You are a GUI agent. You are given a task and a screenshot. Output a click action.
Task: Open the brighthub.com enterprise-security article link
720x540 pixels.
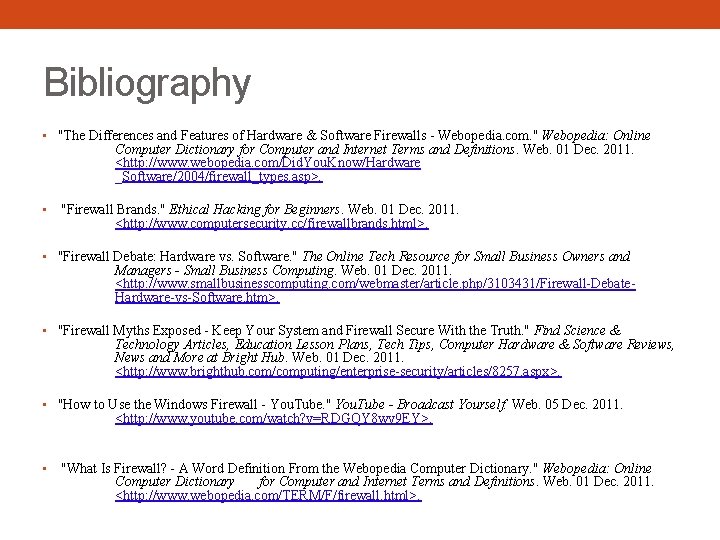[338, 371]
